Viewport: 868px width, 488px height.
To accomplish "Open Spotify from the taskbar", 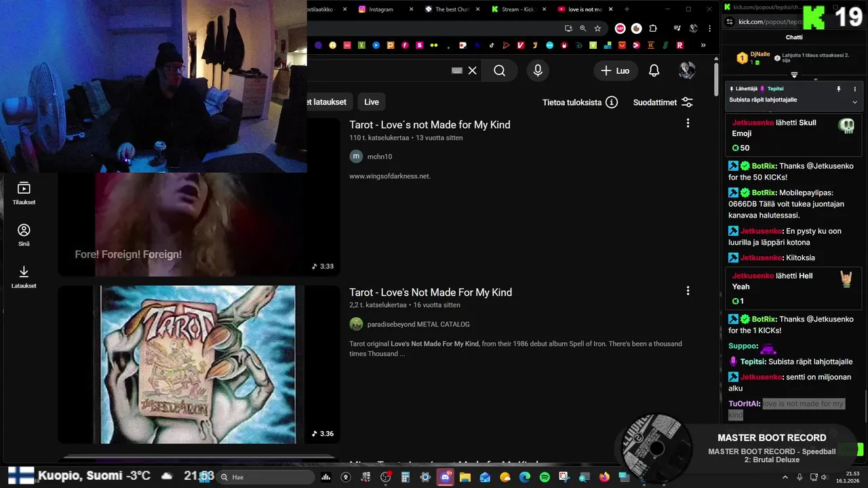I will [x=545, y=477].
